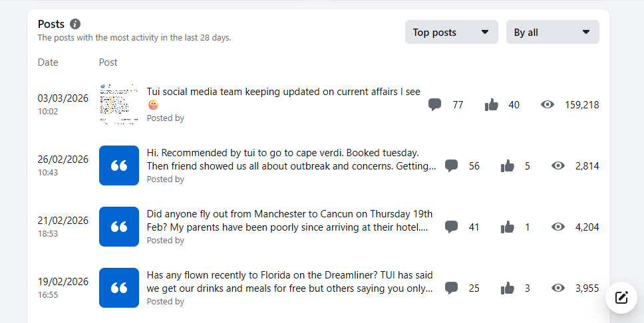Open the image thumbnail of the 03/03/2026 post

pyautogui.click(x=119, y=104)
